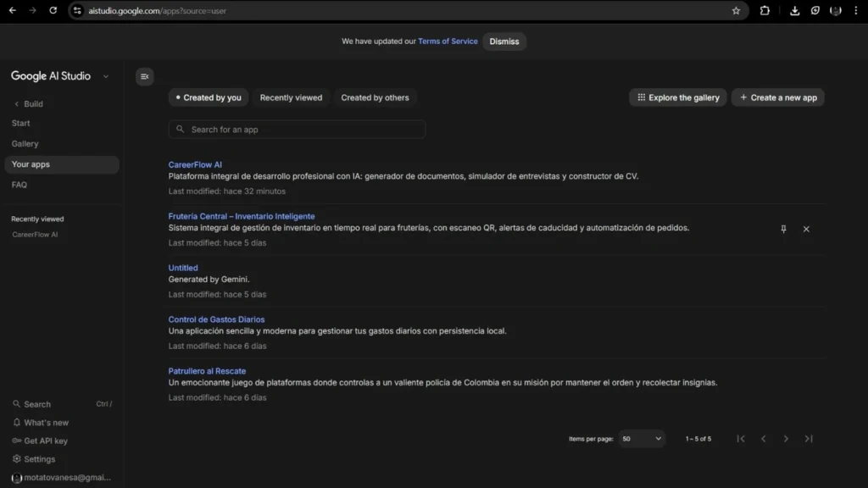Collapse the sidebar with the panel toggle icon

[144, 76]
